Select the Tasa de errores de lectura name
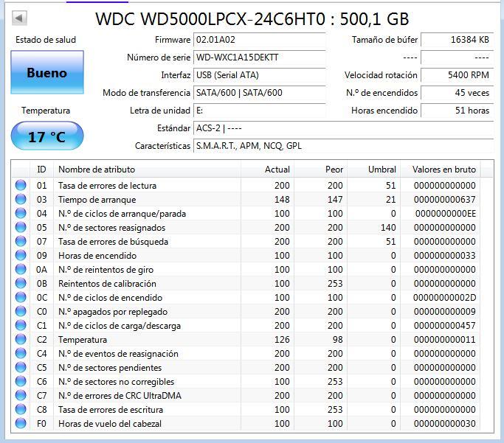This screenshot has width=504, height=443. [107, 186]
